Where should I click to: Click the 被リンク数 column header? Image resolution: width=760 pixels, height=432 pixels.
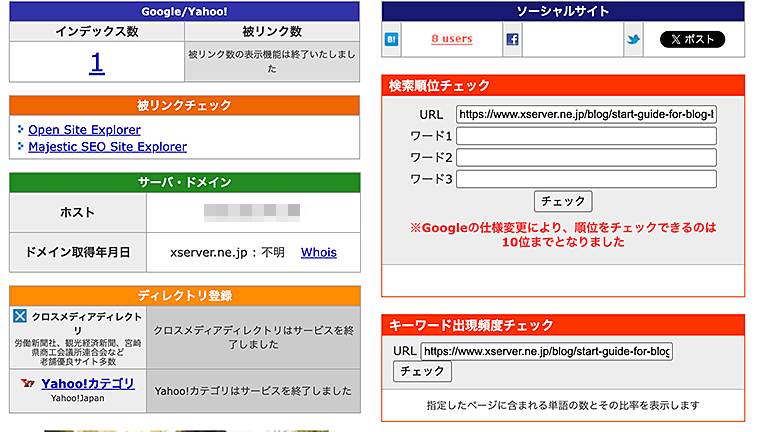pos(272,32)
